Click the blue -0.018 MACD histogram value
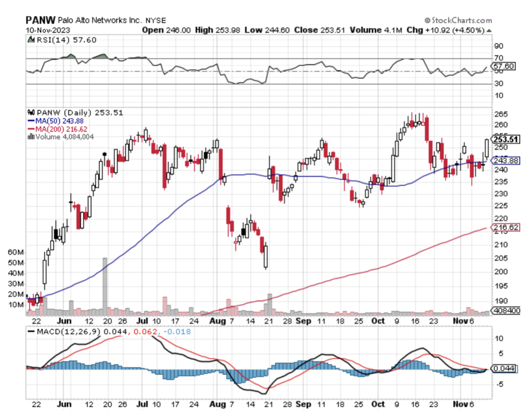This screenshot has height=420, width=529. [177, 332]
